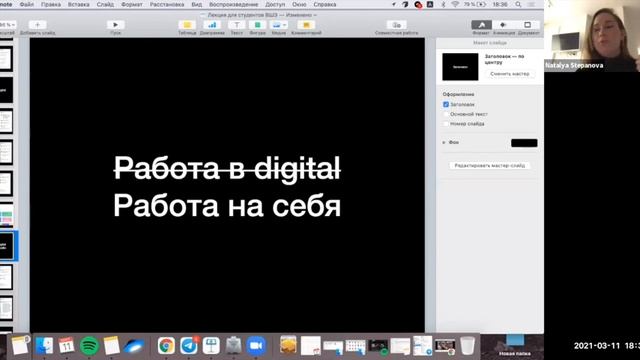Select the colorful table slide thumbnail

tap(6, 214)
